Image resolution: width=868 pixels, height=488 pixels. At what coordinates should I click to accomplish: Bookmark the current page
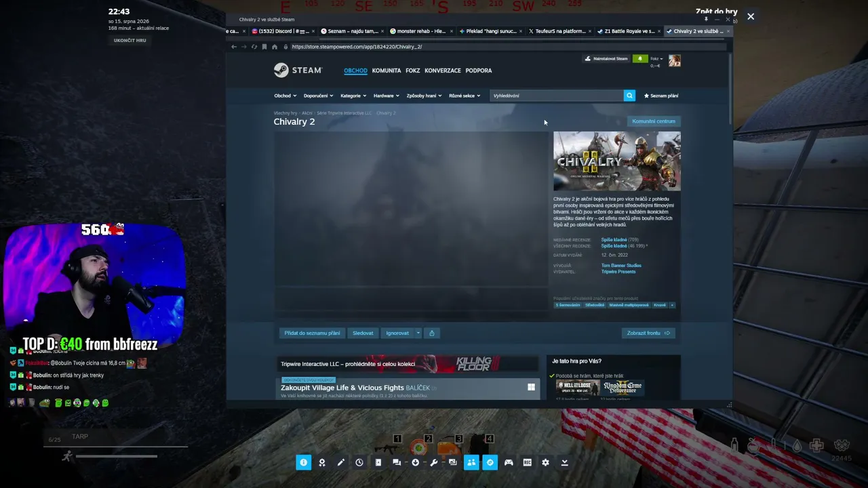click(264, 47)
